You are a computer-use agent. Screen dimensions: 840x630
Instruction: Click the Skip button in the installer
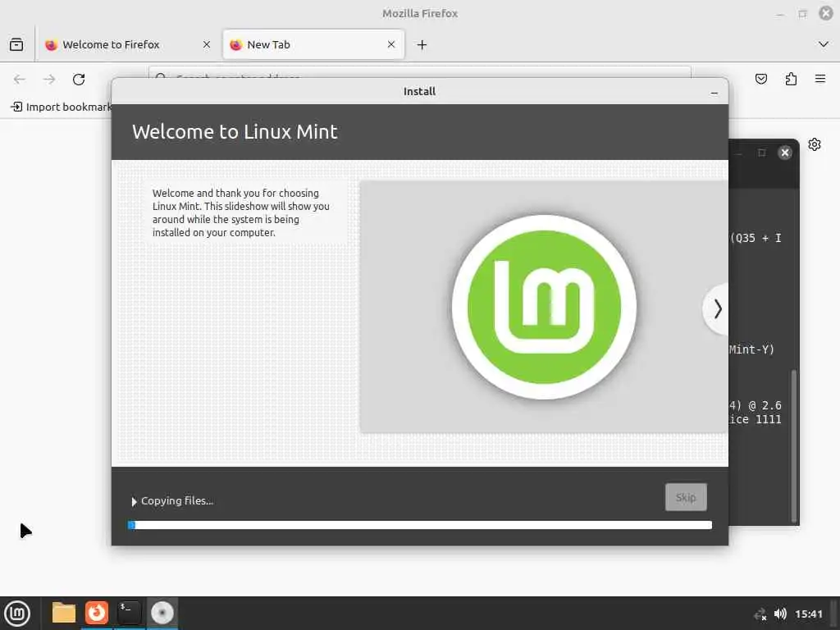(x=686, y=497)
